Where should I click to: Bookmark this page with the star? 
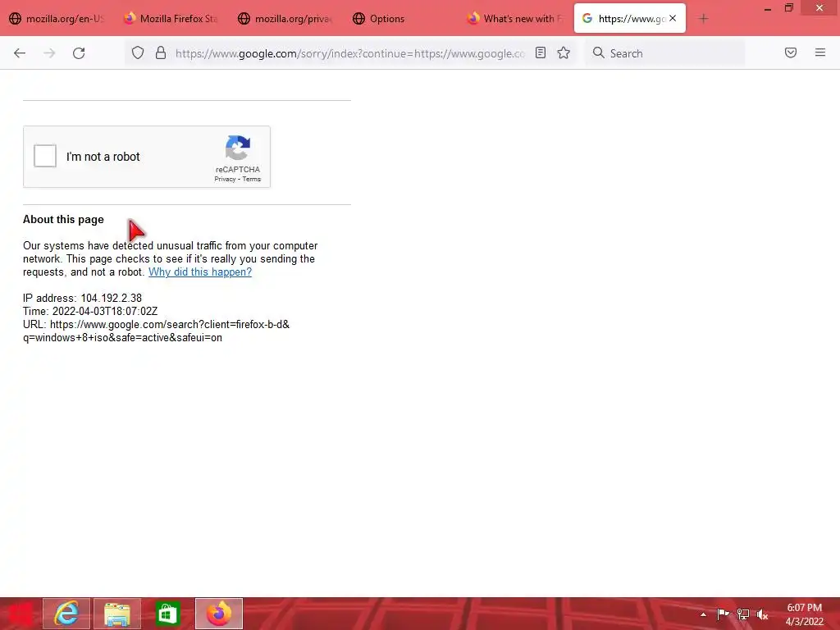click(x=564, y=53)
